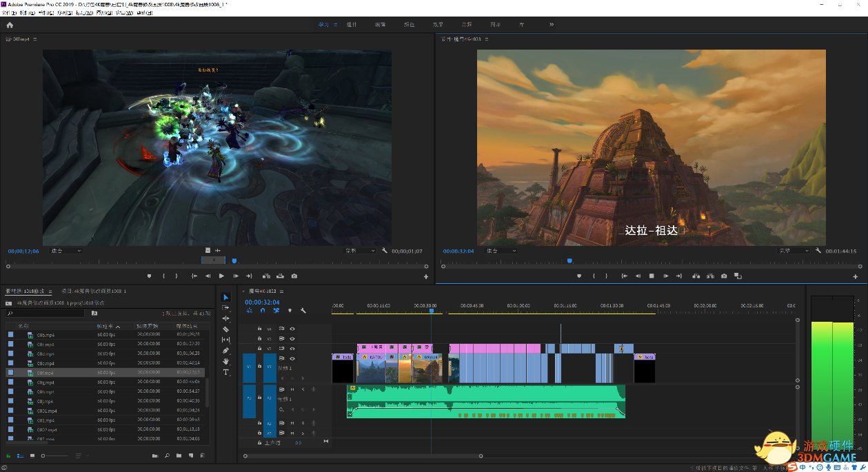Solo audio track A1
868x472 pixels.
click(x=302, y=389)
